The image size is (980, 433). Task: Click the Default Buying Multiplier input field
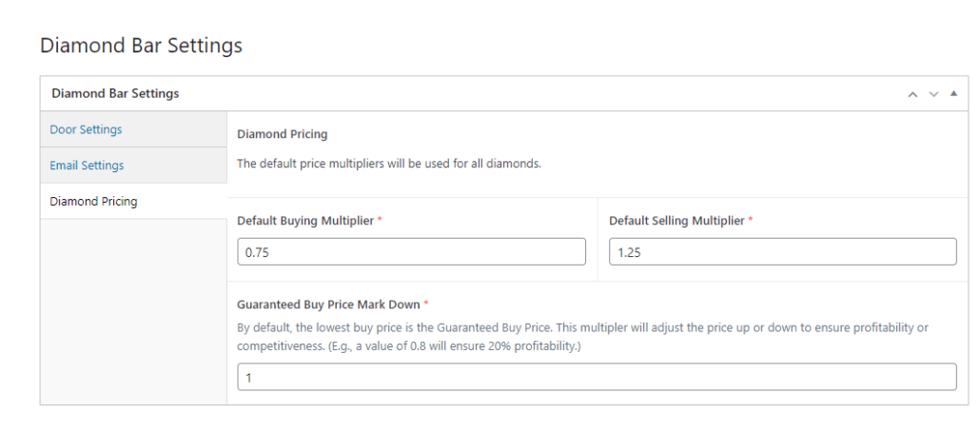[411, 252]
